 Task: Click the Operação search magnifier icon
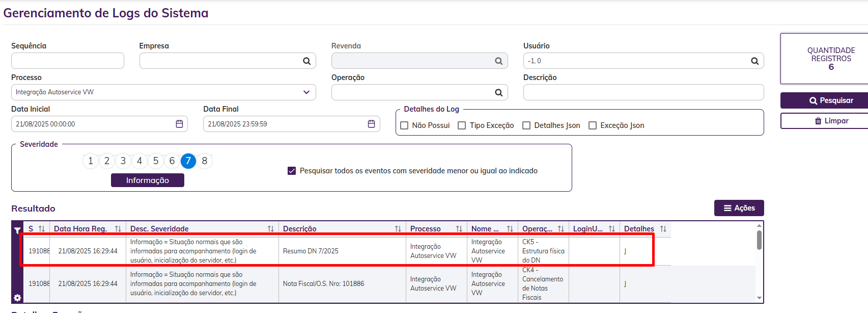point(498,93)
